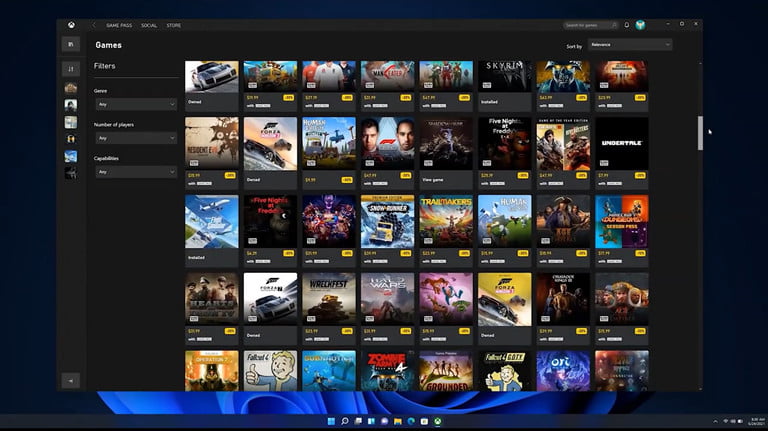
Task: Open the Resident Evil 7 tile
Action: [212, 144]
